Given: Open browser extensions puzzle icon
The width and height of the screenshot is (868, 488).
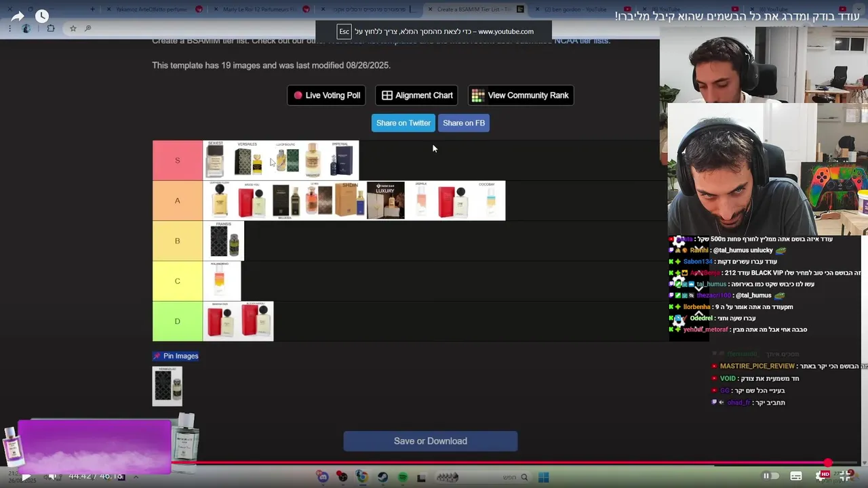Looking at the screenshot, I should click(x=51, y=28).
